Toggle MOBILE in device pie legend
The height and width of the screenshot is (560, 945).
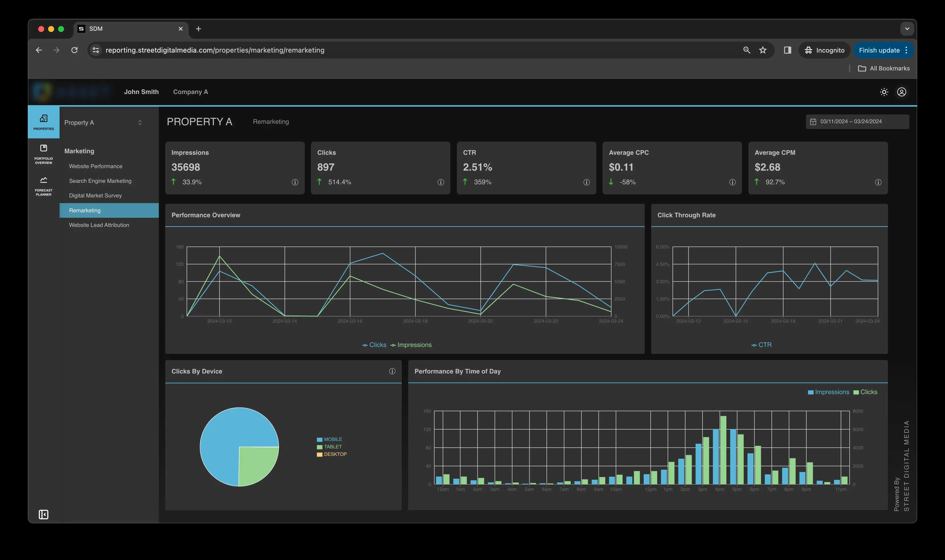coord(329,439)
